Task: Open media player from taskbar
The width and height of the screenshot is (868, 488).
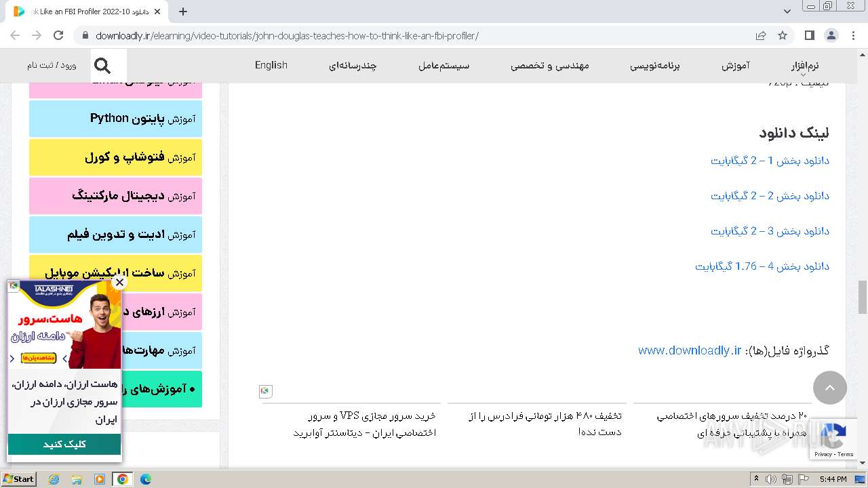Action: 100,479
